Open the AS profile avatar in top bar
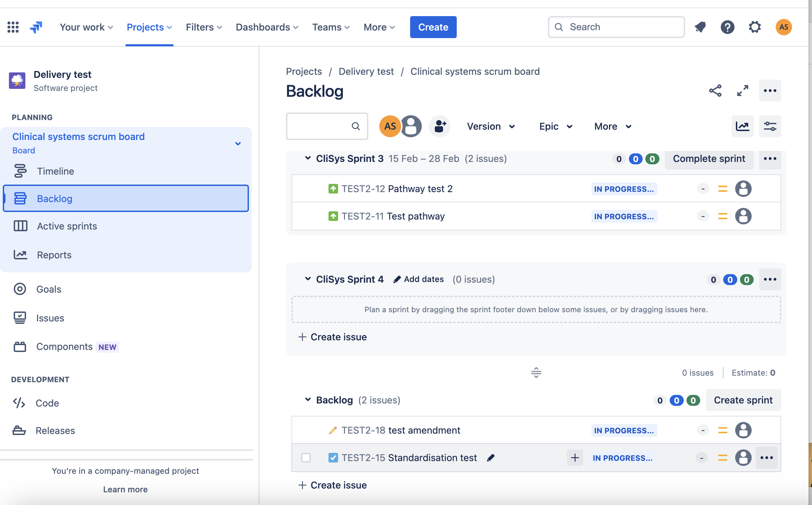 [x=784, y=27]
